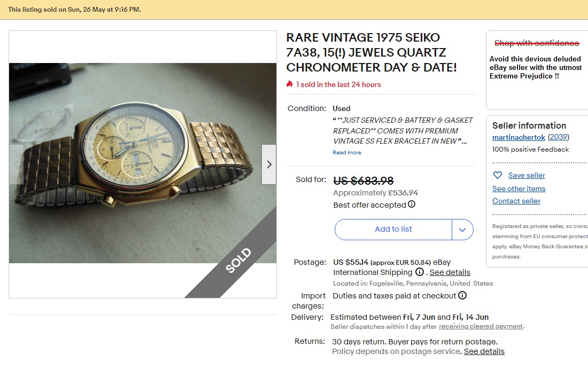Save the seller using the heart icon
Screen dimensions: 588x370
coord(498,175)
